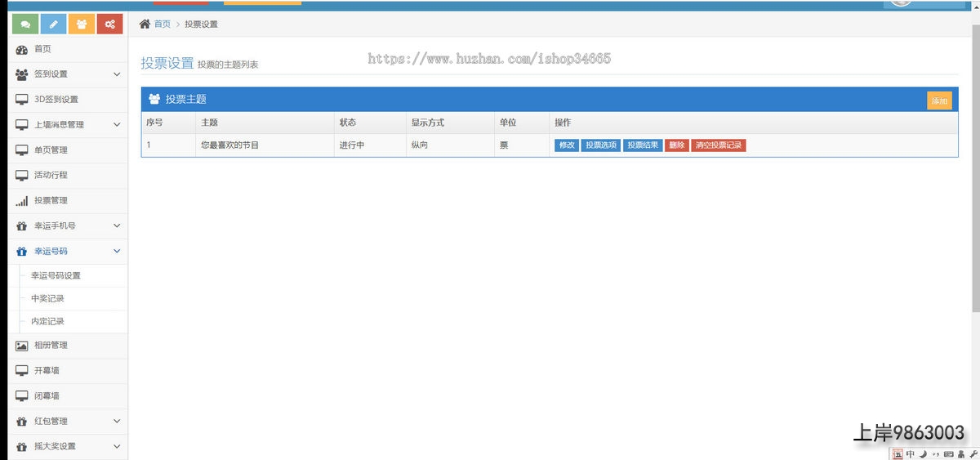
Task: Click the picture icon beside 相册管理
Action: [x=22, y=346]
